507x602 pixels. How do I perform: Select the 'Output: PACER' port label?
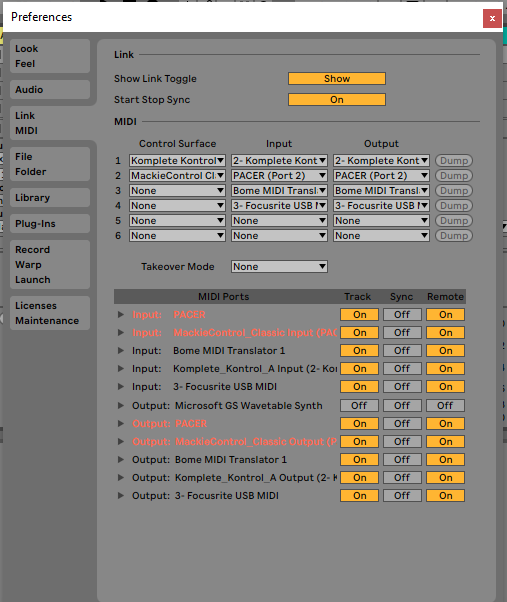point(169,423)
